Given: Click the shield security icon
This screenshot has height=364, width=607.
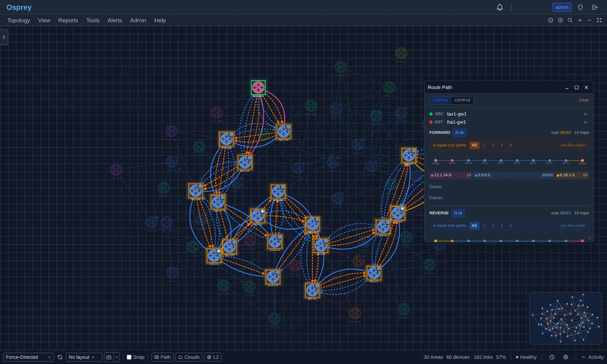Looking at the screenshot, I should 580,7.
